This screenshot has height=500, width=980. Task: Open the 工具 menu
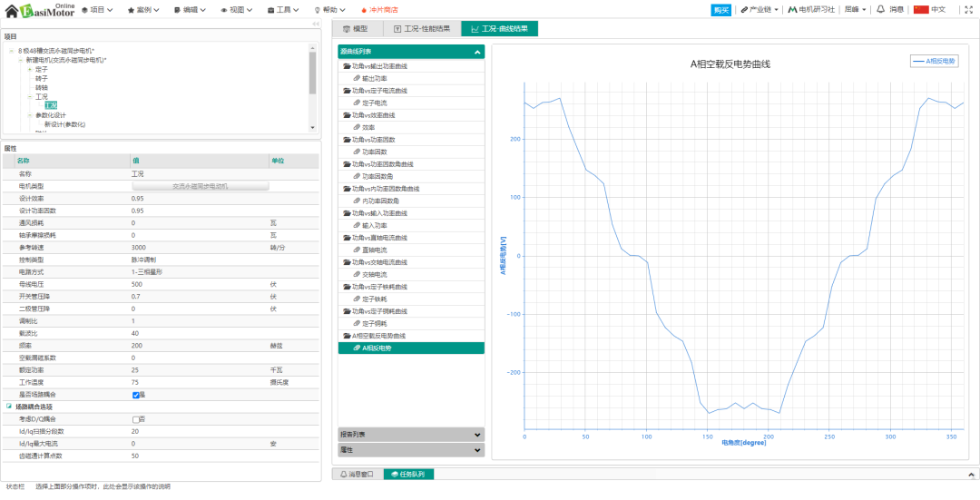click(x=282, y=10)
